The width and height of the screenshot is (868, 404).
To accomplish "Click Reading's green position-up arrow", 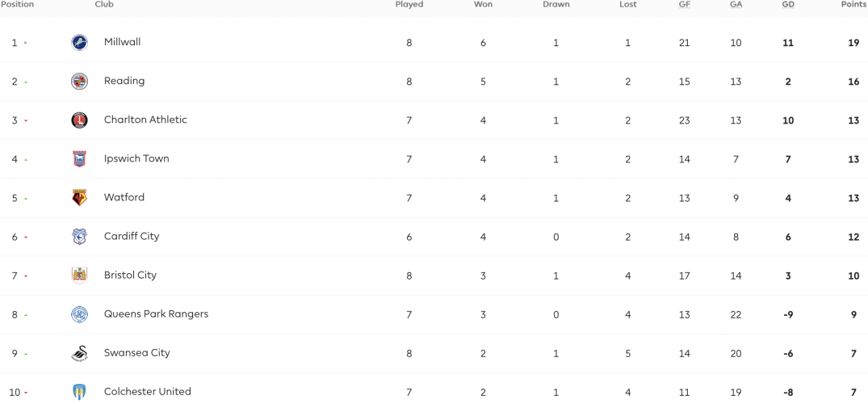I will [x=26, y=82].
